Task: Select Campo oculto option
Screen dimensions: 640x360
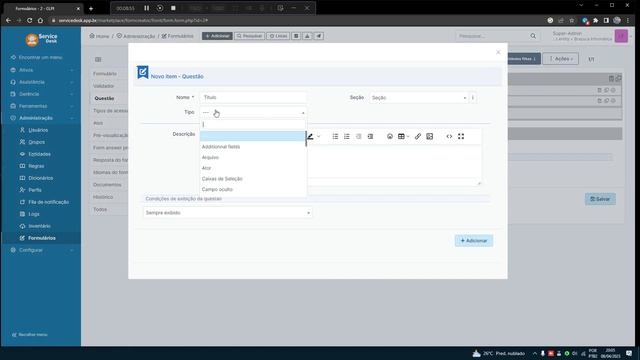Action: 253,189
